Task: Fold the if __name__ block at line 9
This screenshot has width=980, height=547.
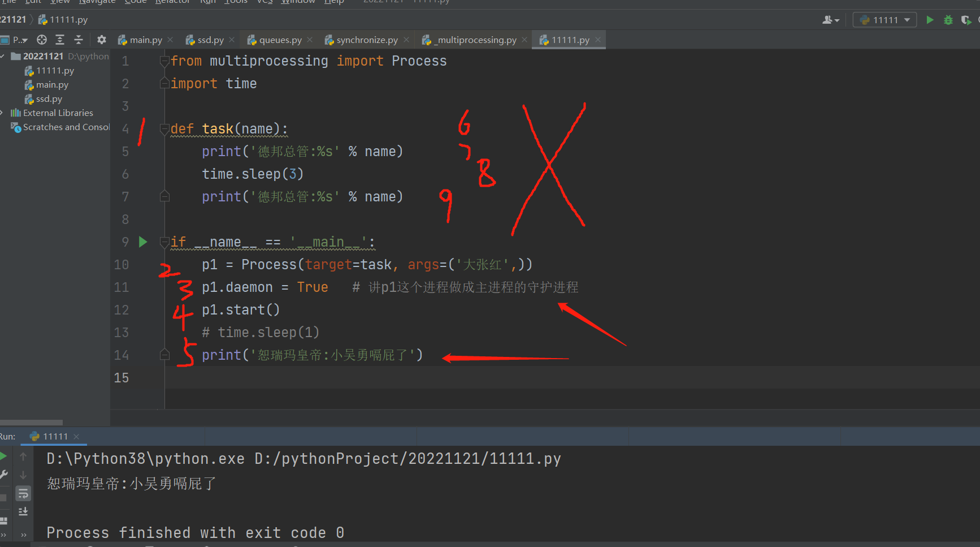Action: (164, 242)
